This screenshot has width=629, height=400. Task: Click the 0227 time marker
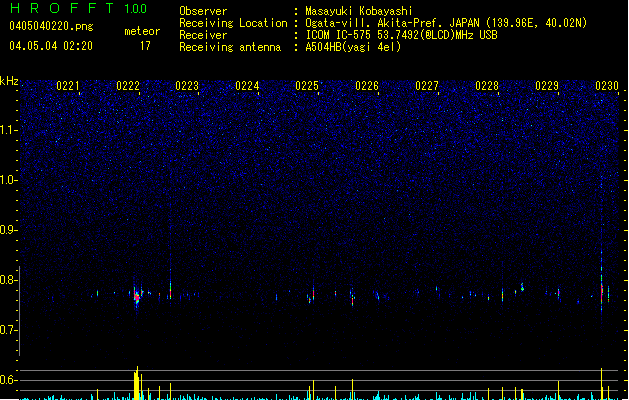427,86
